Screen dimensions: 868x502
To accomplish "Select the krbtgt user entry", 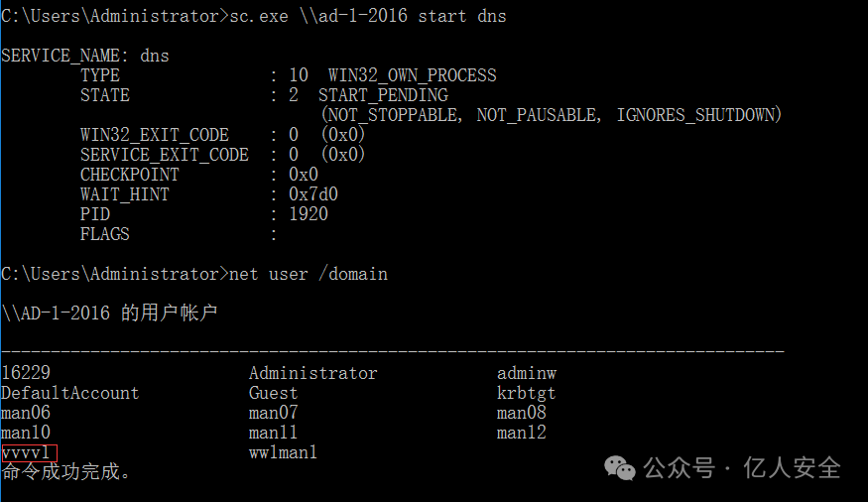I will coord(526,394).
